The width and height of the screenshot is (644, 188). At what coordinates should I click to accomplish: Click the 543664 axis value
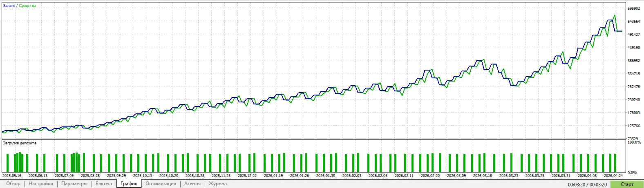[634, 22]
